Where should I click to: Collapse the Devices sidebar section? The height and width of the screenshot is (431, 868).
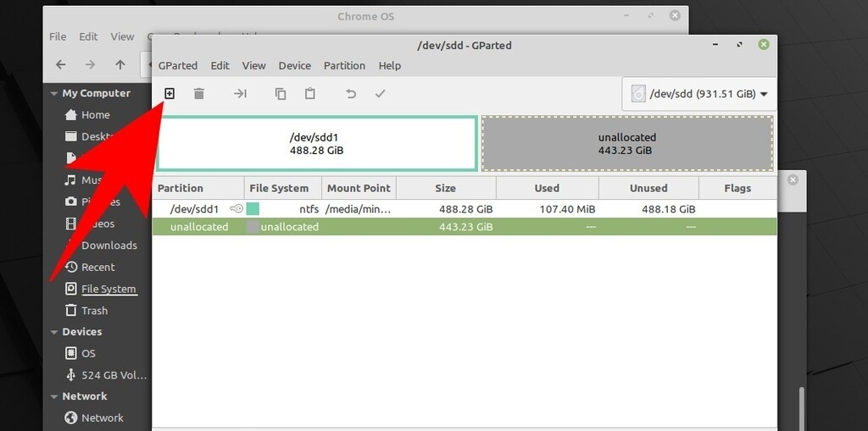point(53,332)
